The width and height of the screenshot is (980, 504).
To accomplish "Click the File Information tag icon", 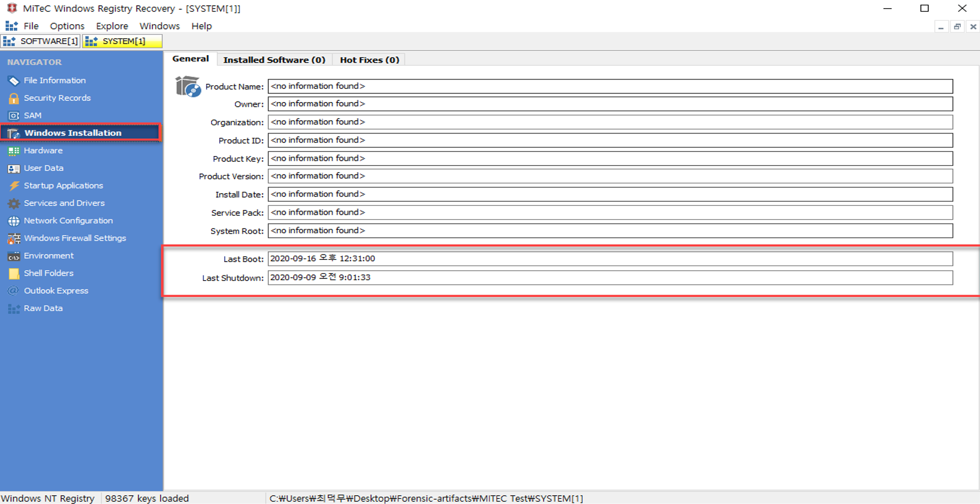I will tap(13, 81).
